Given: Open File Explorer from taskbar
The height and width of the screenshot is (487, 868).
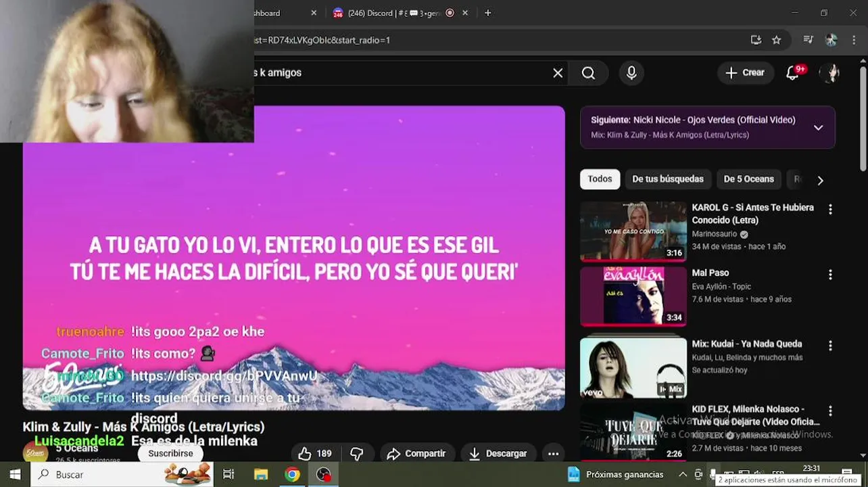Looking at the screenshot, I should click(261, 474).
